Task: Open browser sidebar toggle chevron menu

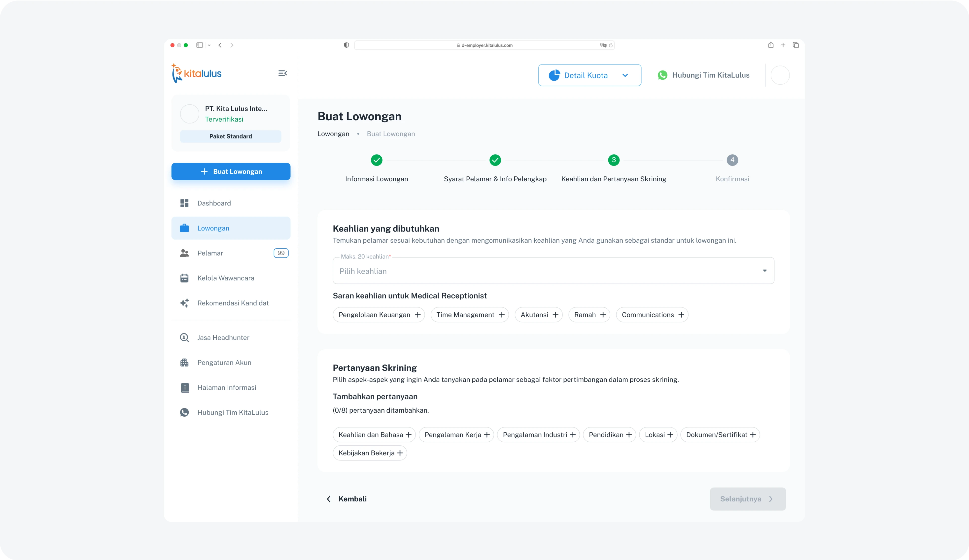Action: (209, 45)
